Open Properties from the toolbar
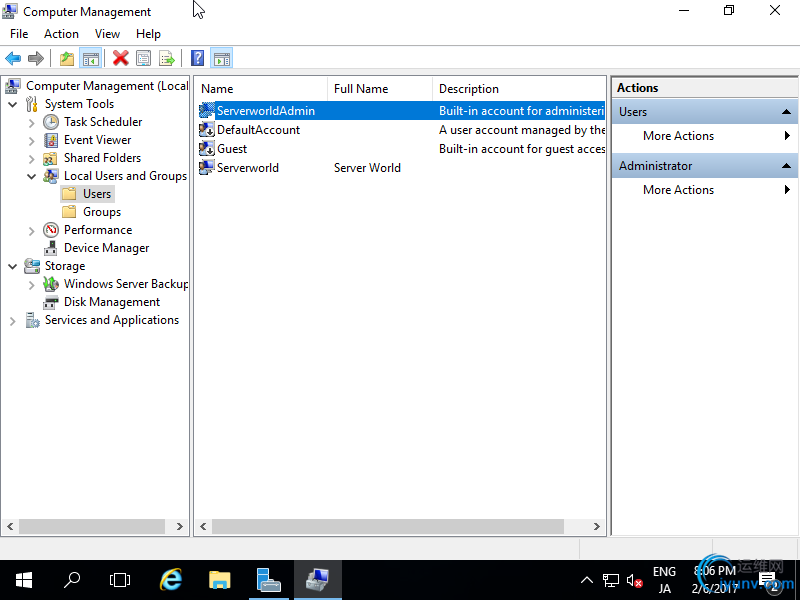The width and height of the screenshot is (800, 600). (144, 59)
